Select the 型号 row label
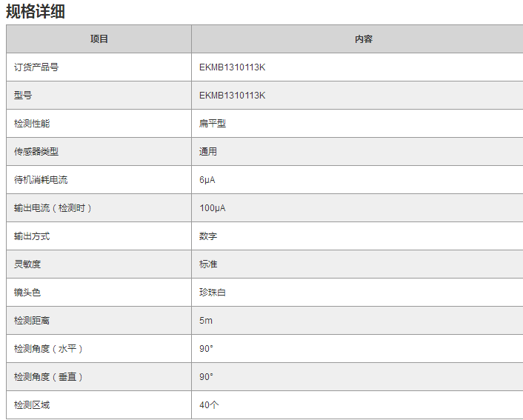This screenshot has width=523, height=420. pyautogui.click(x=23, y=96)
